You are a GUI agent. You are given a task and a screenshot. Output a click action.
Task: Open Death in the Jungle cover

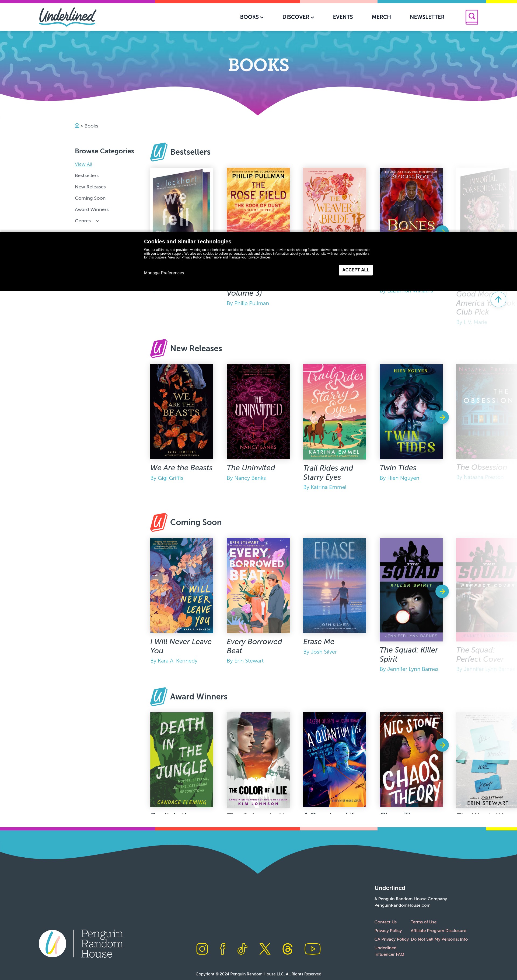[x=182, y=760]
